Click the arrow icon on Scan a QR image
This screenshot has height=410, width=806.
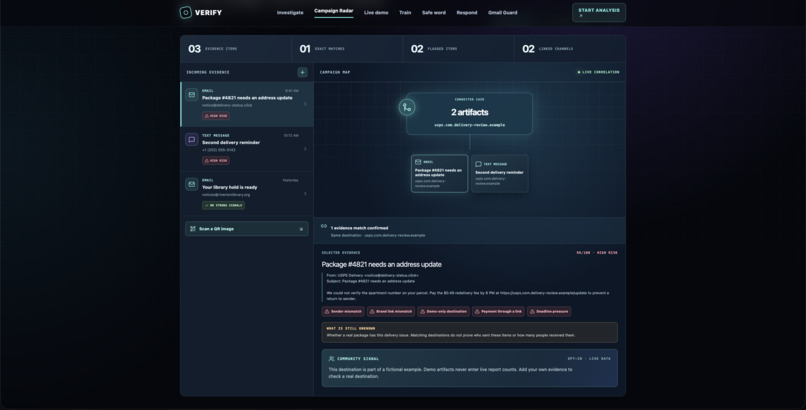coord(301,229)
